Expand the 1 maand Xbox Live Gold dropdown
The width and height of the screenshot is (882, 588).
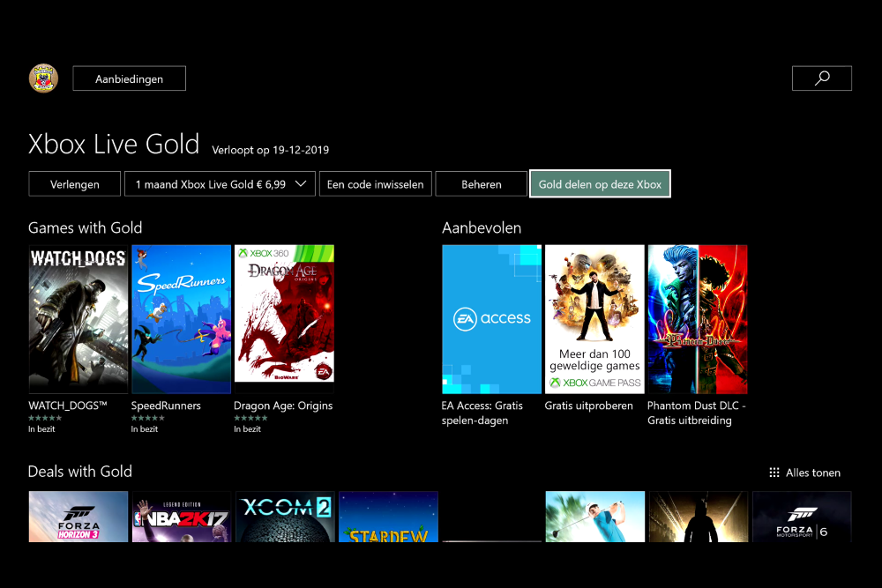coord(220,184)
